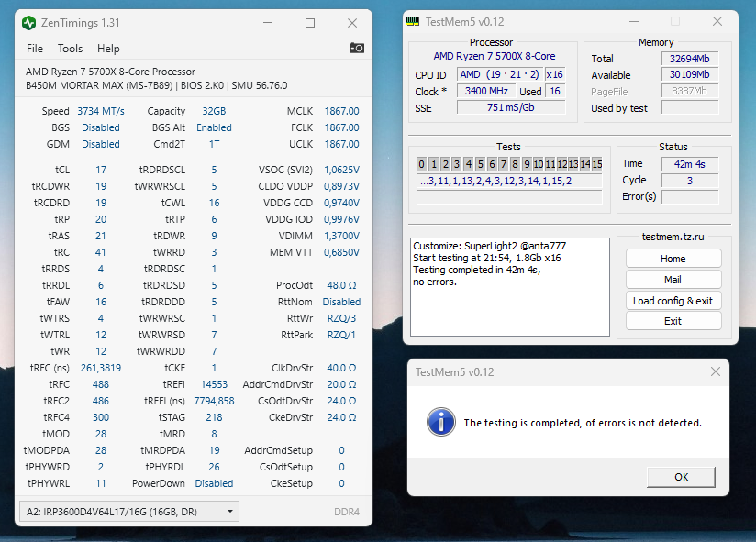Select test box 10 in Tests row
Viewport: 756px width, 542px height.
(x=538, y=164)
